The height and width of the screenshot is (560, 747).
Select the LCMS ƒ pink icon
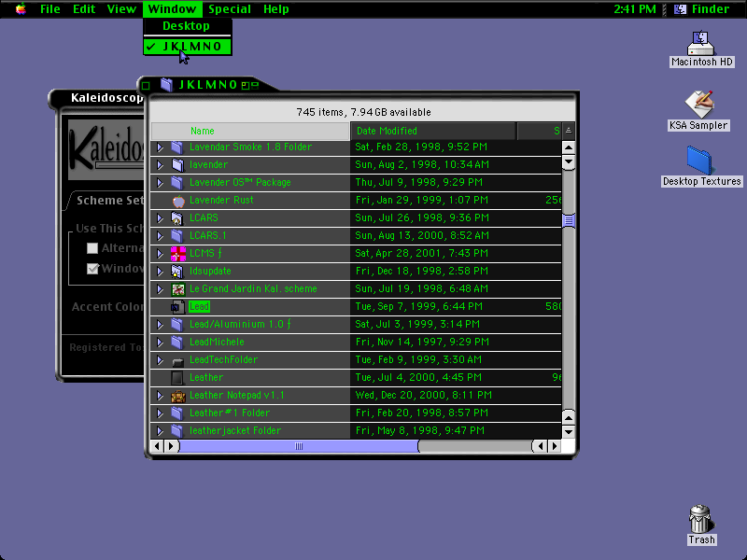click(178, 254)
